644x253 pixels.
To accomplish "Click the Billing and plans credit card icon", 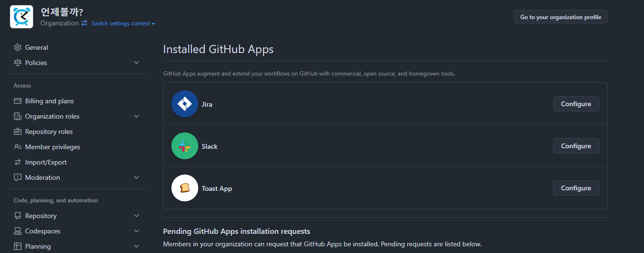I will pyautogui.click(x=18, y=101).
